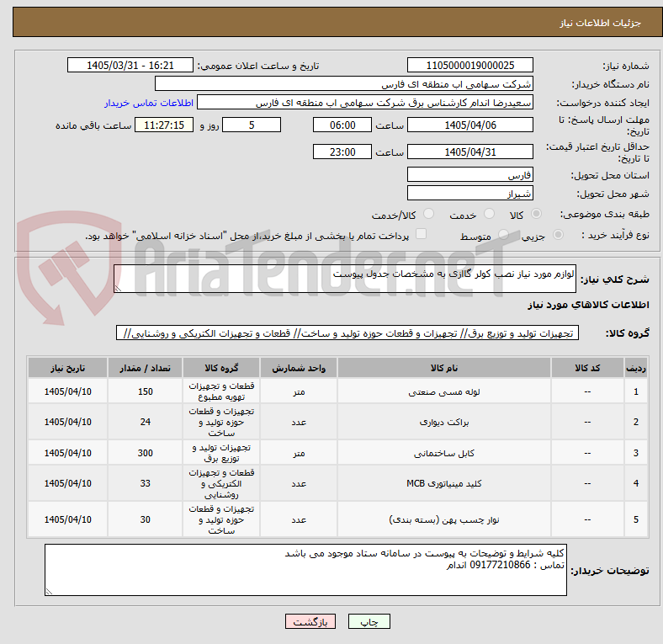Select the کالا/خدمت radio button
The width and height of the screenshot is (663, 644).
429,214
